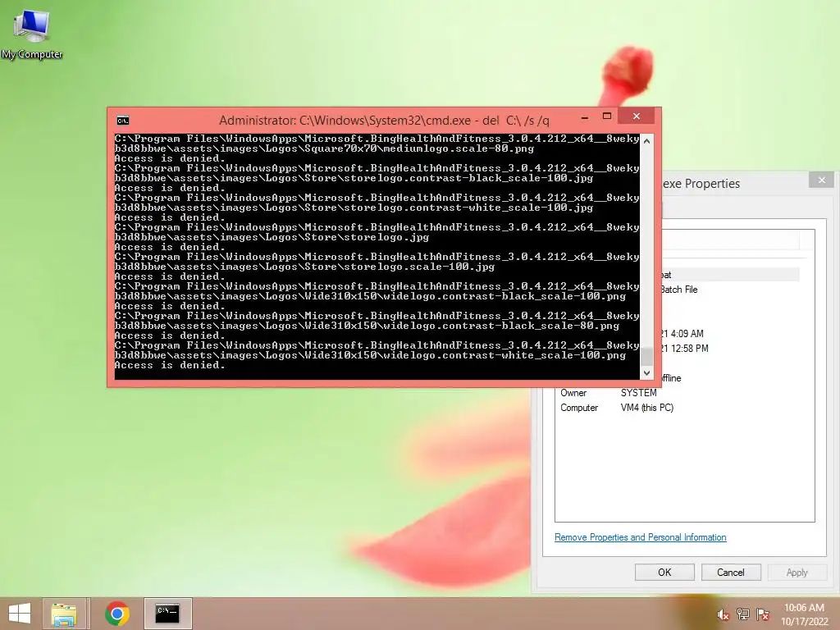Minimize the cmd.exe window
The image size is (840, 630).
coord(585,116)
